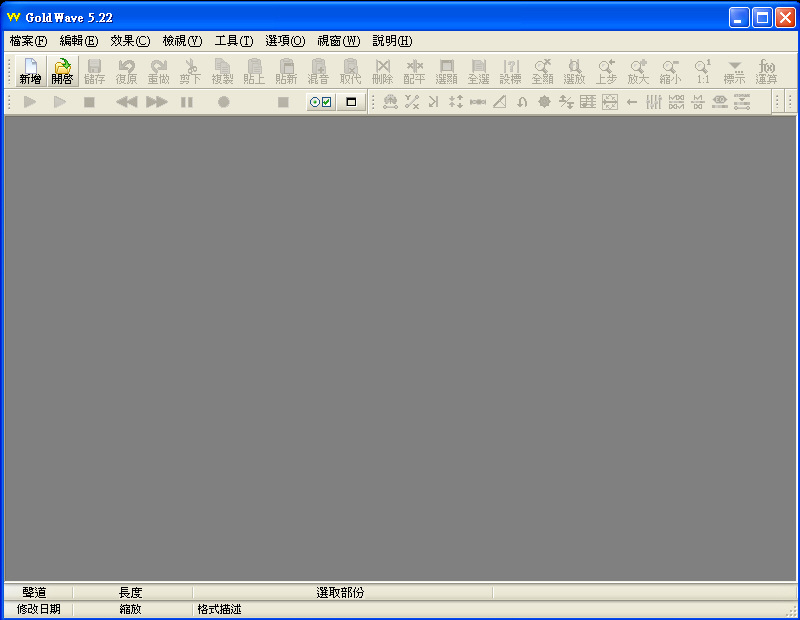Viewport: 800px width, 620px height.
Task: Click the 剪下 (Cut) scissors icon
Action: click(190, 71)
